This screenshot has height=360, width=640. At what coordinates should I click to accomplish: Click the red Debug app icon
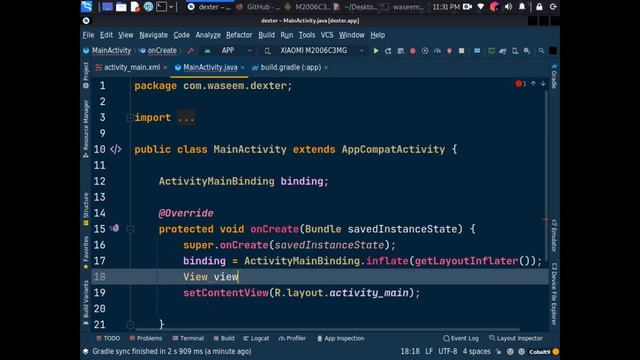(413, 51)
